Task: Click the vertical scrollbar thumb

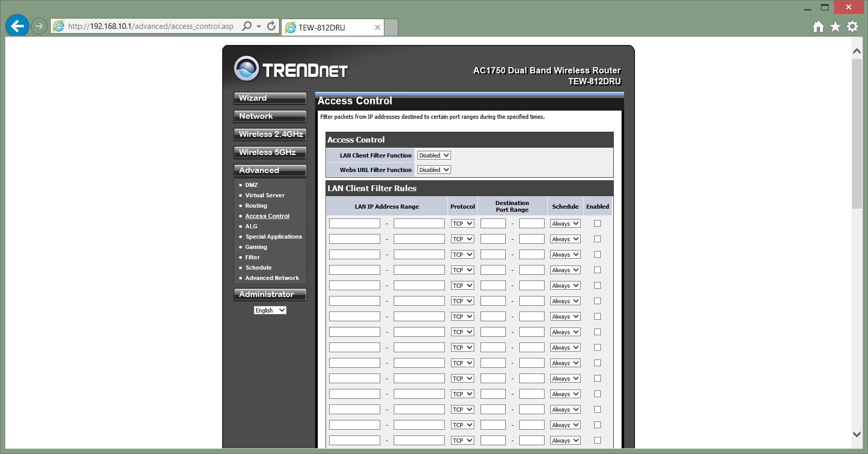Action: tap(857, 134)
